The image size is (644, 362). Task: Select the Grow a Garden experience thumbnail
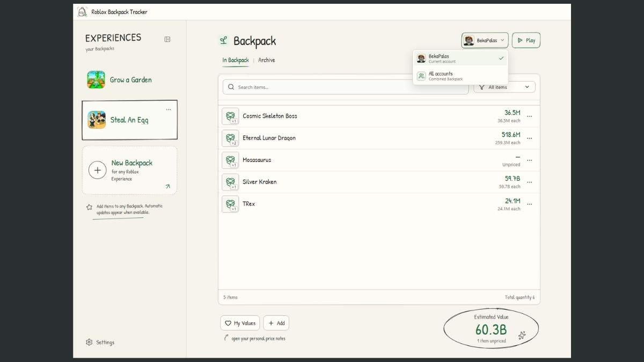96,80
